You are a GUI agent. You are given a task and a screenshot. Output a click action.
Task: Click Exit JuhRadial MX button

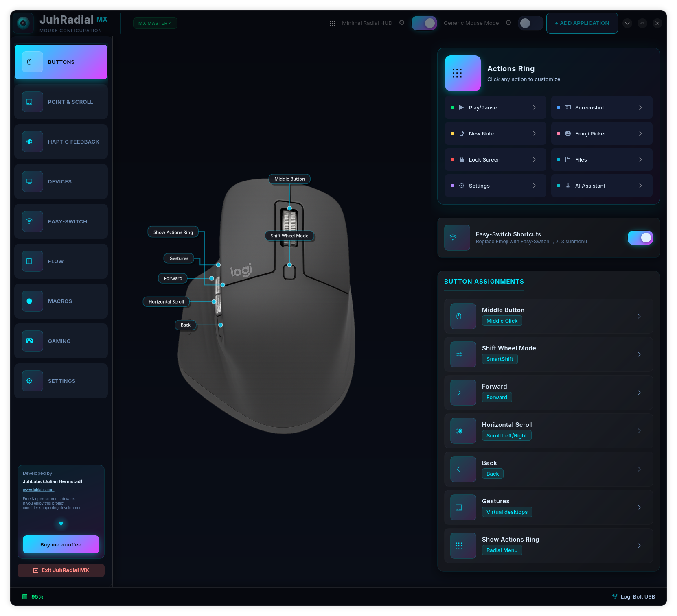point(61,570)
